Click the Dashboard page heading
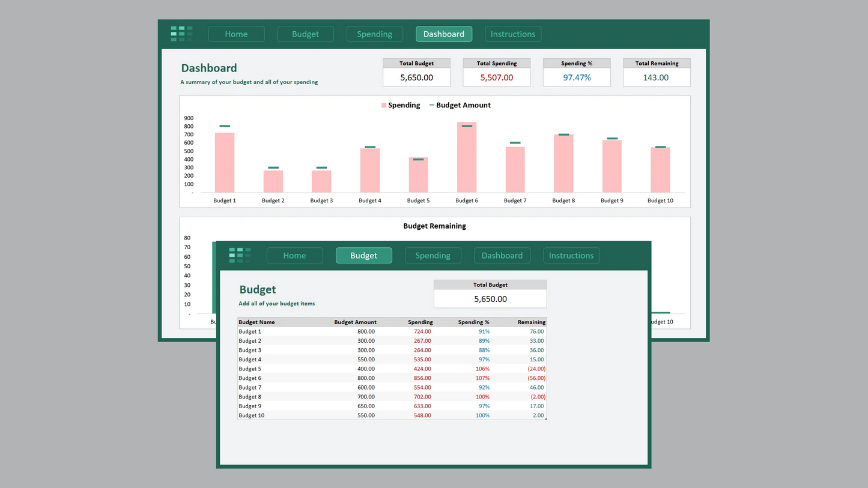The height and width of the screenshot is (488, 868). 209,68
